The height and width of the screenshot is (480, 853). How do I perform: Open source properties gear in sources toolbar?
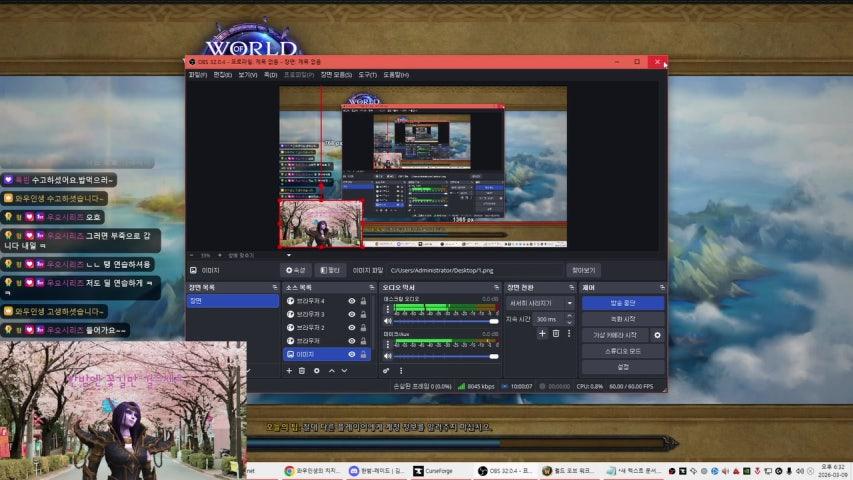pos(316,370)
